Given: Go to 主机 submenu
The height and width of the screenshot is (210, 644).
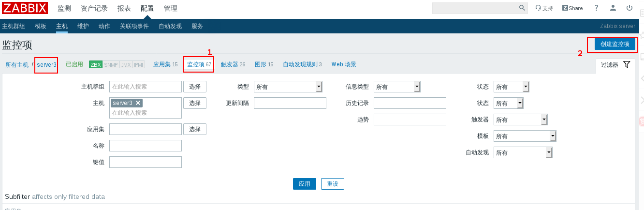Looking at the screenshot, I should pyautogui.click(x=62, y=26).
